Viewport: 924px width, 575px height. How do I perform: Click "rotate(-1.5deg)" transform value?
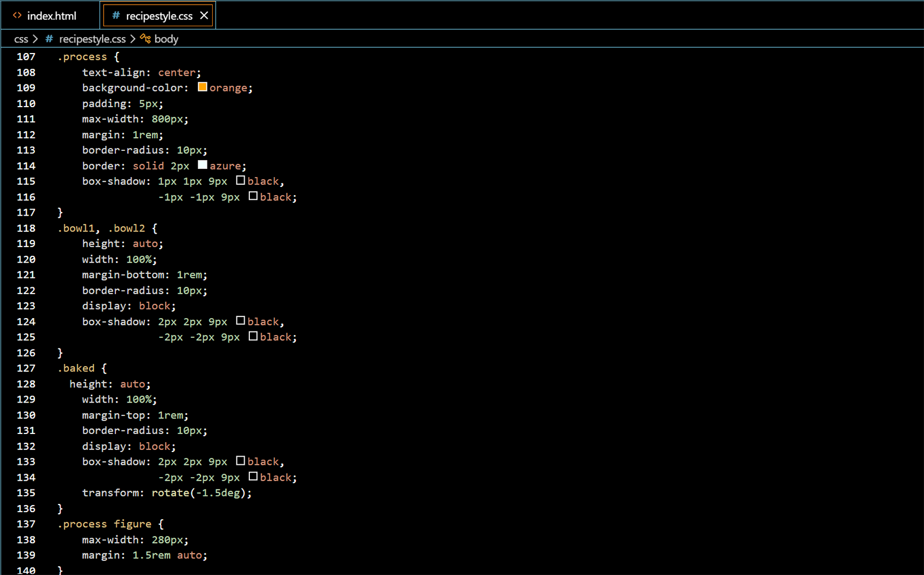coord(199,493)
